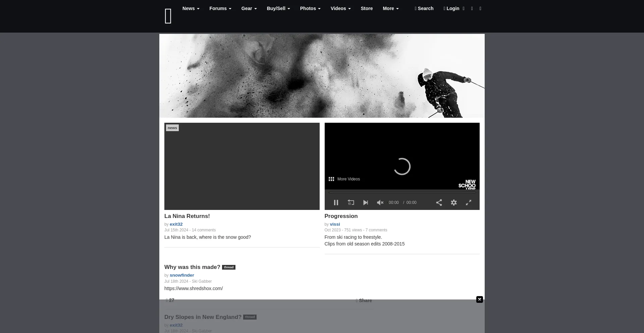Expand the Gear dropdown menu
Image resolution: width=644 pixels, height=333 pixels.
[x=249, y=8]
